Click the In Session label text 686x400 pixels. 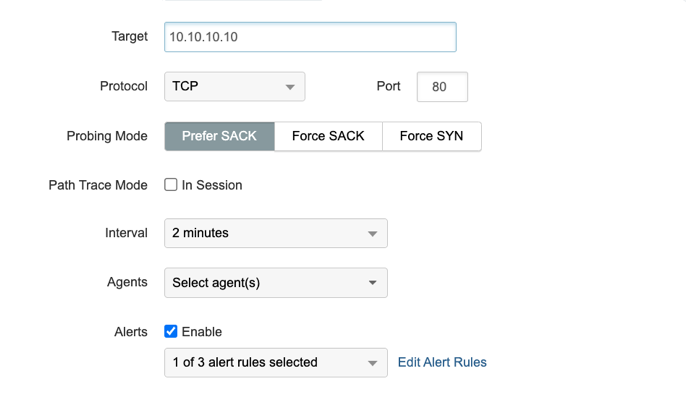212,185
